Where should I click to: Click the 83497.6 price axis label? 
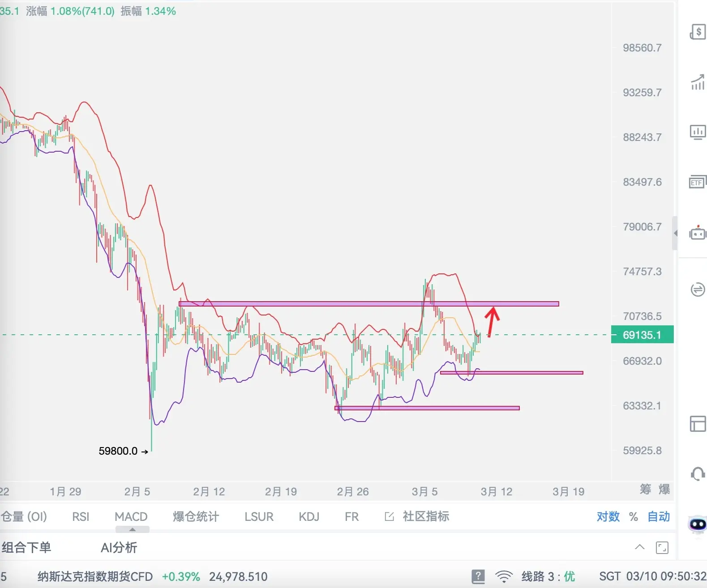642,182
